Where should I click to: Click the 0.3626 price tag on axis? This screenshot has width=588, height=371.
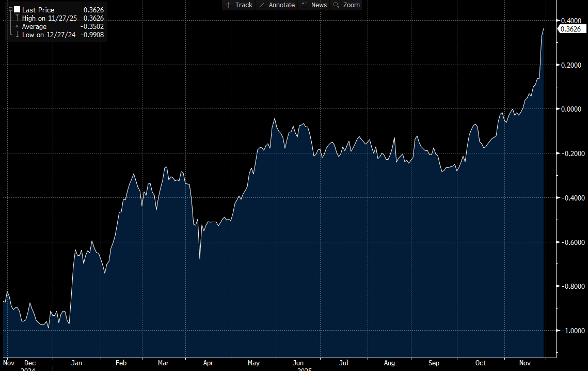tap(572, 29)
